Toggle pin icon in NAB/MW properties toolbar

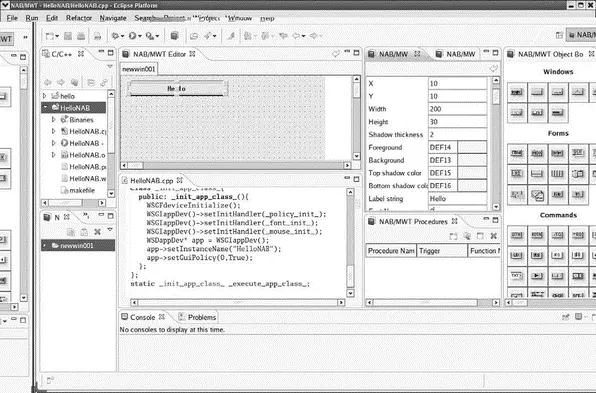pyautogui.click(x=493, y=68)
